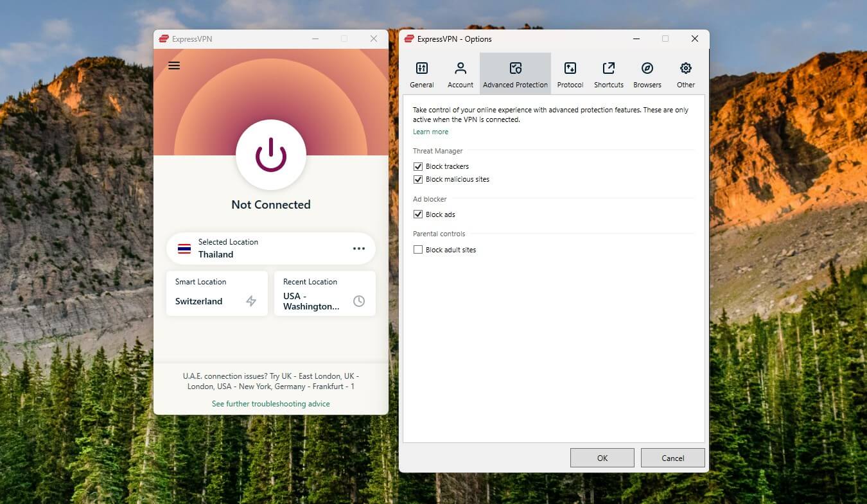Minimize the ExpressVPN main window
Image resolution: width=867 pixels, height=504 pixels.
coord(315,39)
